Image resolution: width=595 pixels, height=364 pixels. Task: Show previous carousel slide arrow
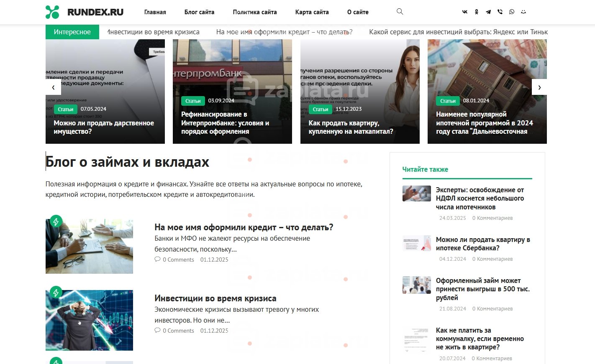point(53,87)
